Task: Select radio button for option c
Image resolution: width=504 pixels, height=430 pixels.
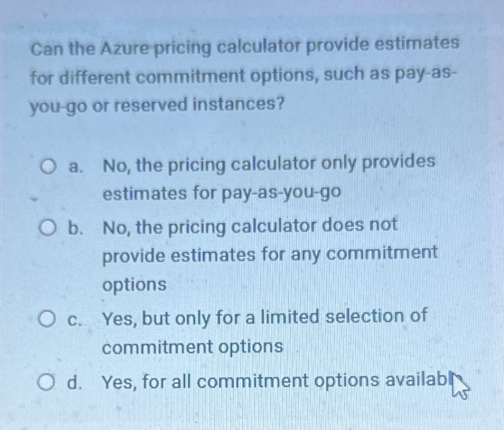Action: [47, 319]
